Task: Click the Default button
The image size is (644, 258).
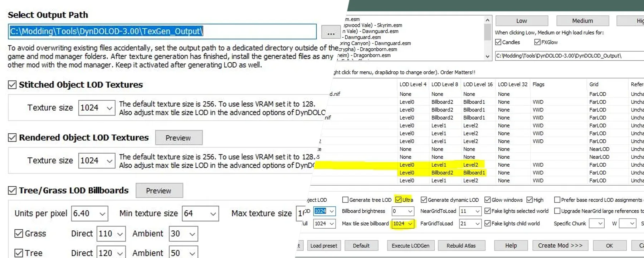Action: click(361, 245)
